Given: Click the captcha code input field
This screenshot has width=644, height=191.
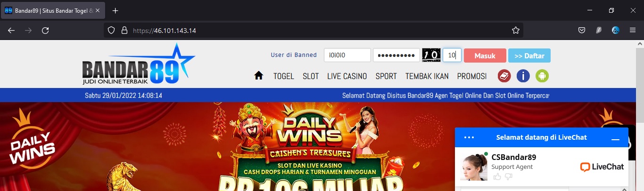Looking at the screenshot, I should click(x=452, y=55).
